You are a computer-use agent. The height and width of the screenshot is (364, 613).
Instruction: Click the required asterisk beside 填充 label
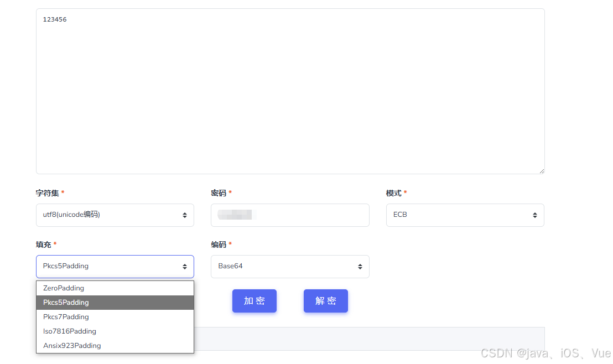(53, 244)
